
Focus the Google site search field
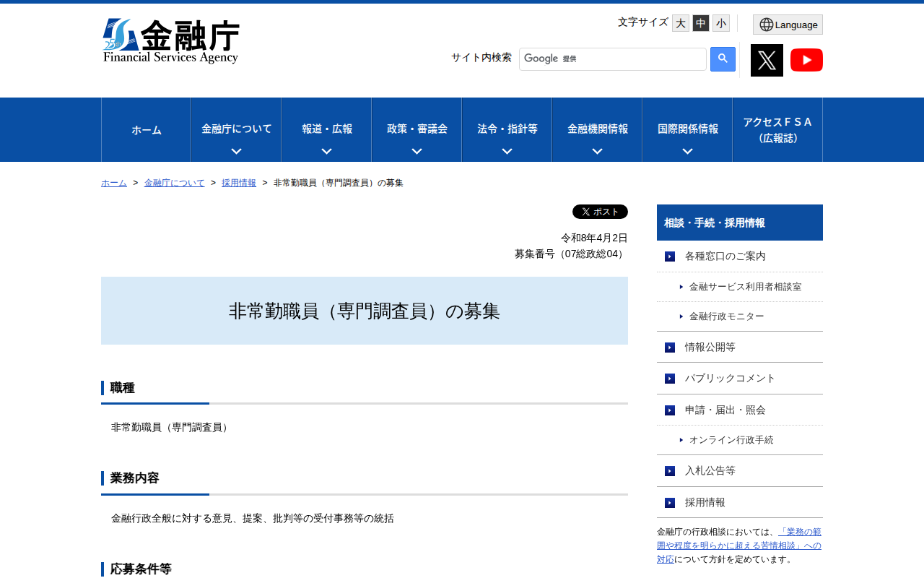click(x=613, y=59)
